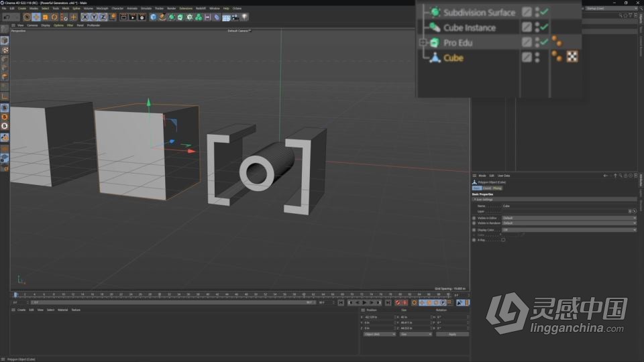The image size is (644, 362).
Task: Open viewport Display menu
Action: 46,25
